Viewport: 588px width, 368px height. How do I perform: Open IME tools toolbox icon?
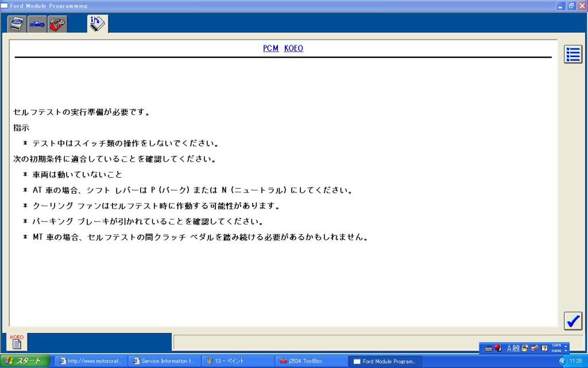click(535, 348)
